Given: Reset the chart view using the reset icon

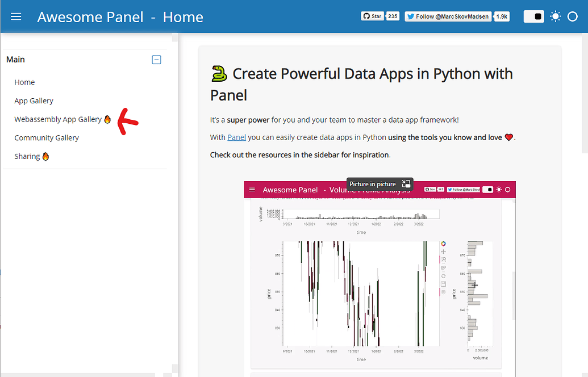Looking at the screenshot, I should coord(444,275).
